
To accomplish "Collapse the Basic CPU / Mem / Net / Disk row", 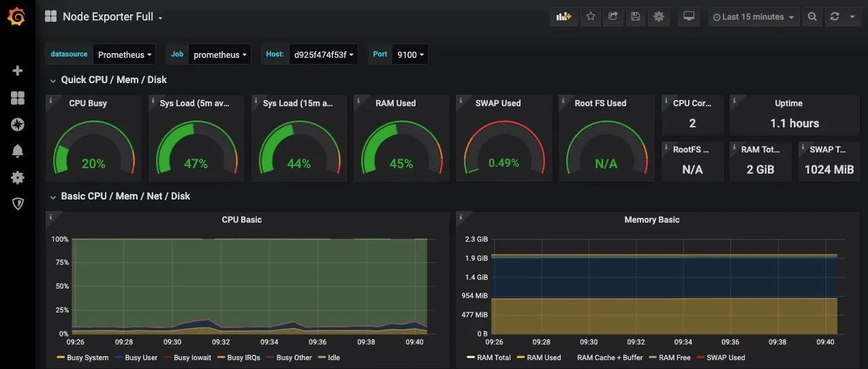I will click(119, 196).
